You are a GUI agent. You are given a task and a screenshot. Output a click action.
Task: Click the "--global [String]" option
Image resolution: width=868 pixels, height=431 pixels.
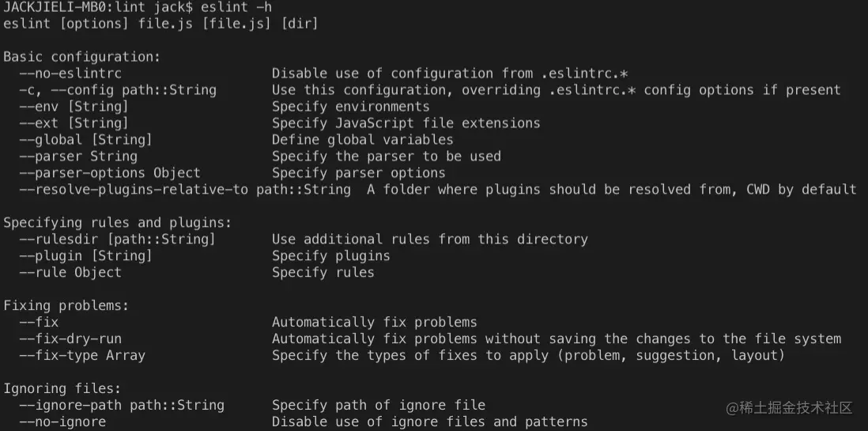click(x=86, y=140)
